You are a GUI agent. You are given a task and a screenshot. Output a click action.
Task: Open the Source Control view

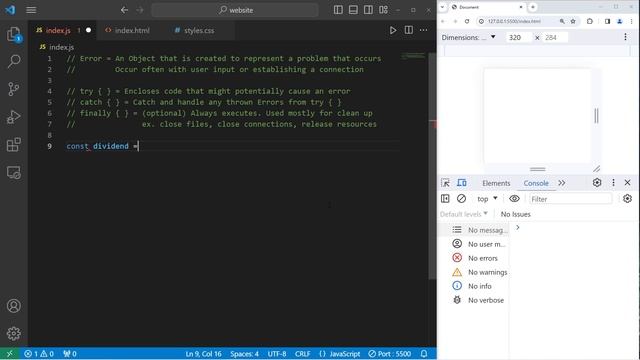[x=13, y=89]
